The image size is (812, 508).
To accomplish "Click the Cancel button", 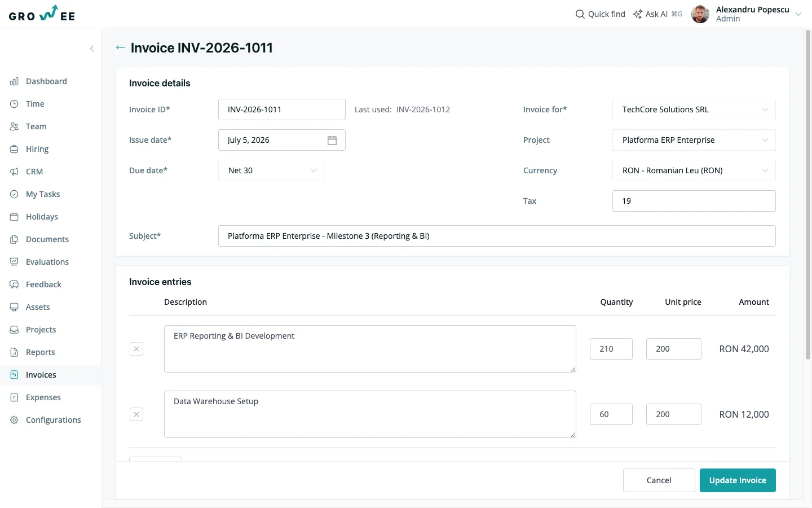I will pyautogui.click(x=659, y=480).
